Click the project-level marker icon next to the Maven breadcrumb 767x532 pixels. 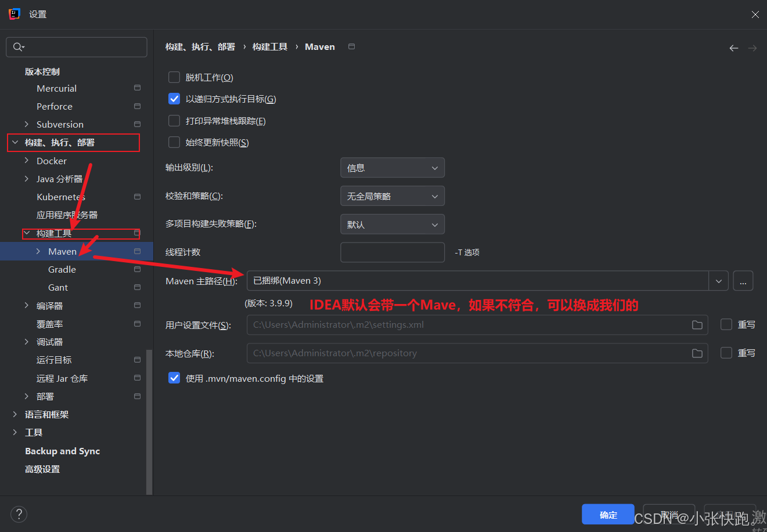click(x=351, y=46)
